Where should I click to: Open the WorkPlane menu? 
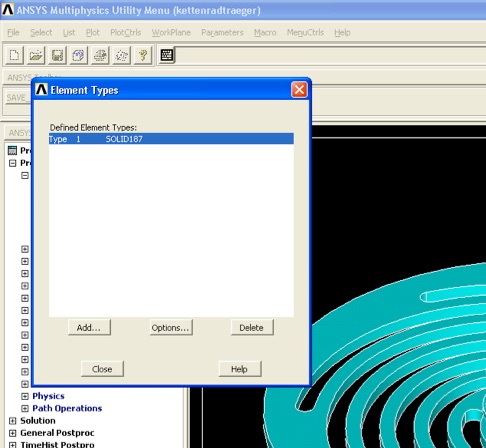point(171,33)
